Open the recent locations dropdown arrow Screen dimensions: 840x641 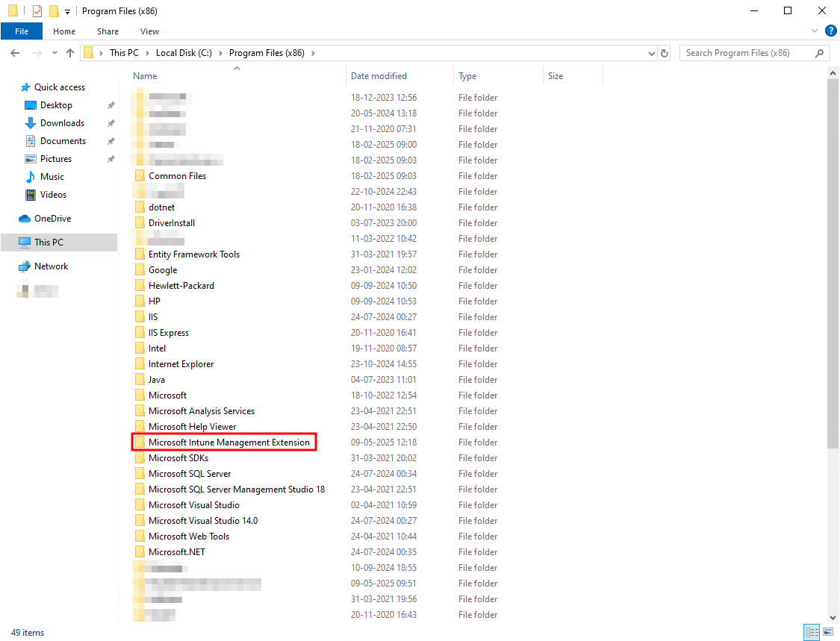click(x=55, y=53)
